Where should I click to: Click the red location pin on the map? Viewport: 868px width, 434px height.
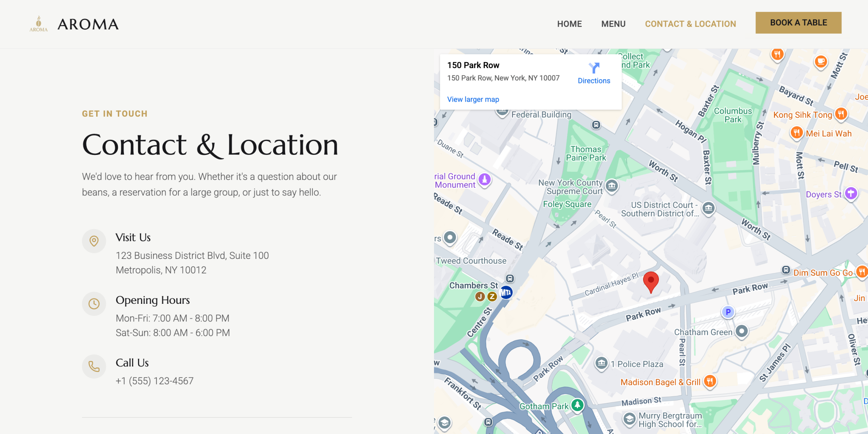pyautogui.click(x=651, y=281)
